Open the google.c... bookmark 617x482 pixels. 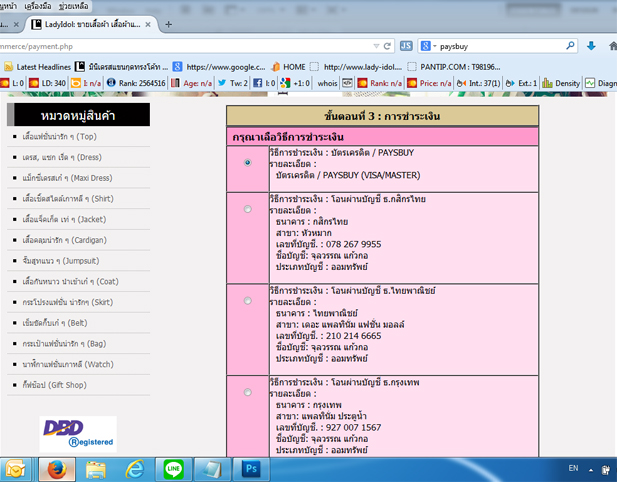point(220,67)
